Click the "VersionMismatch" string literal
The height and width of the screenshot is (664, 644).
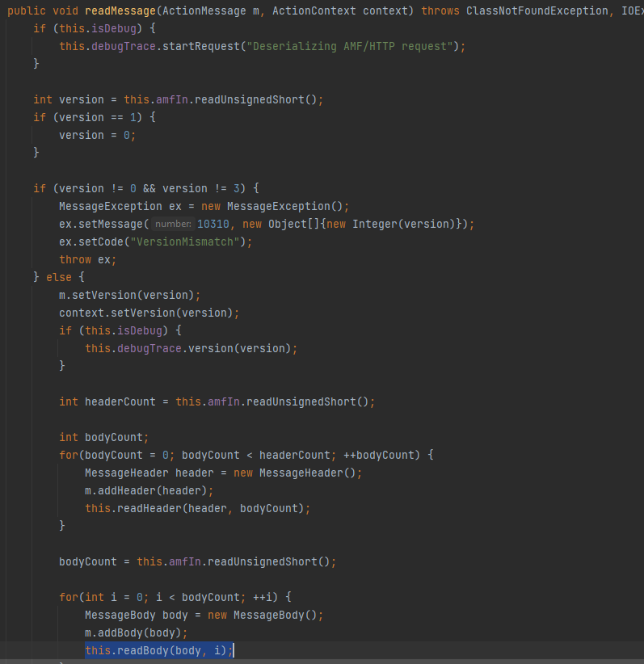coord(185,242)
